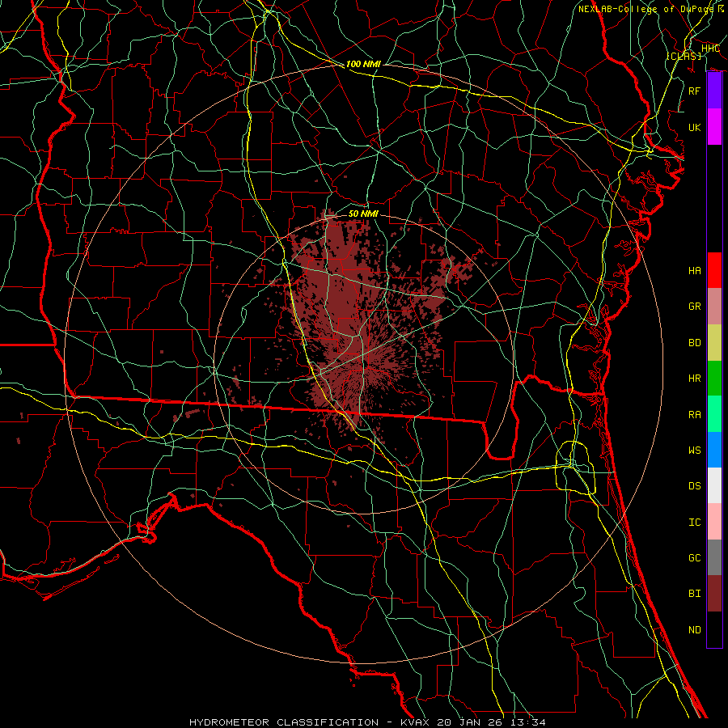Click the RA legend label
Viewport: 728px width, 728px height.
tap(695, 415)
